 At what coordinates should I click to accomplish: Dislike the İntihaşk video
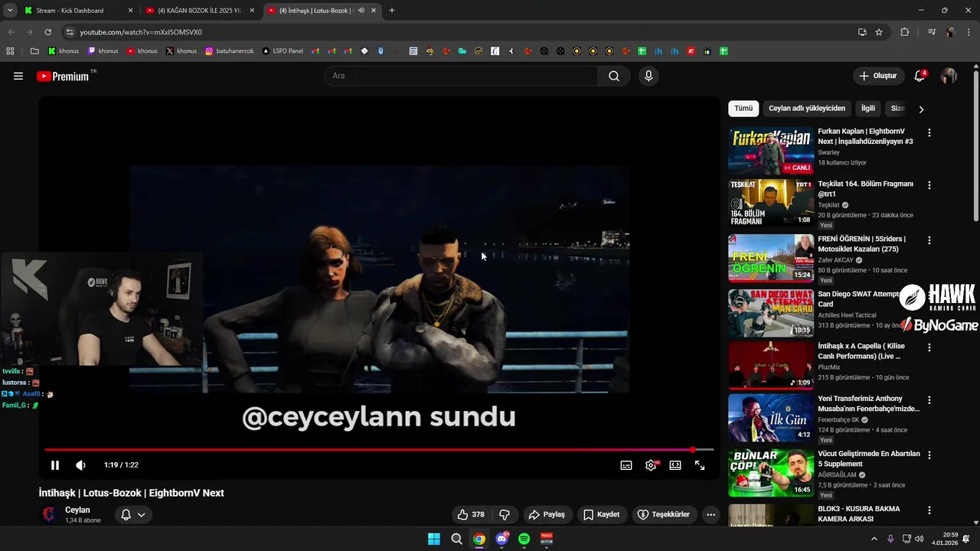pos(505,514)
